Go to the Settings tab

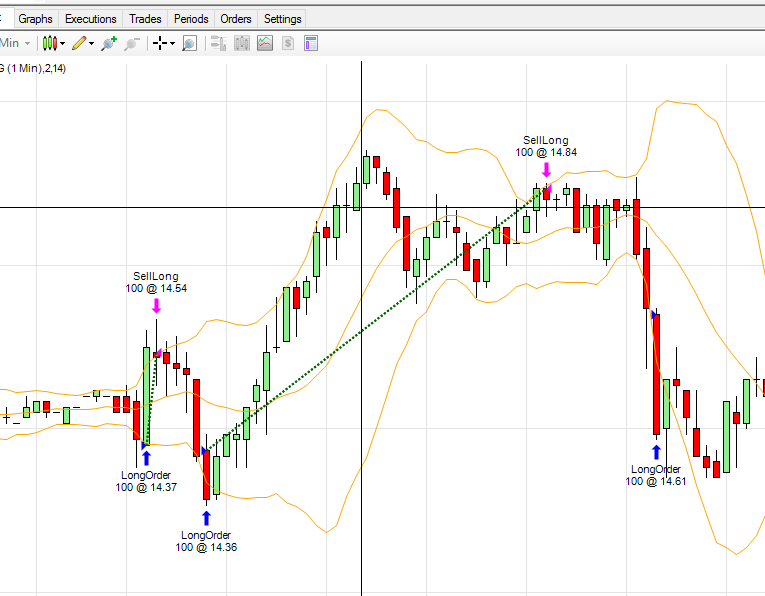[x=282, y=19]
